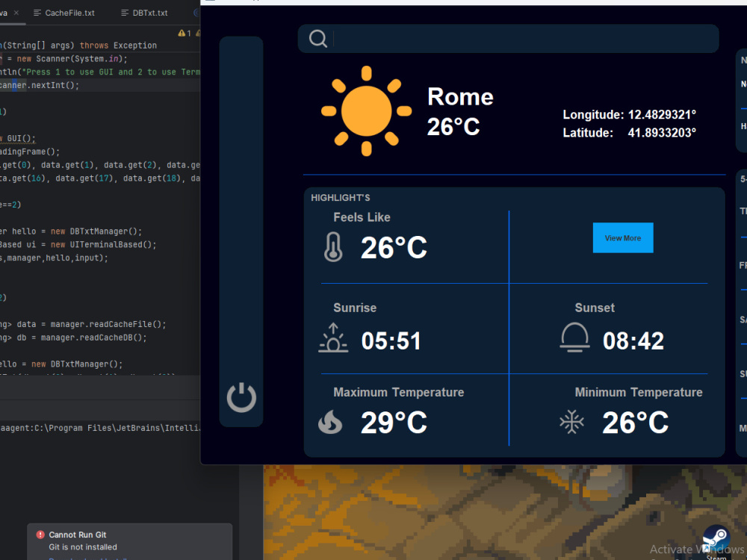Click the 'Cannot Run Git' notification title
The height and width of the screenshot is (560, 747).
click(x=78, y=535)
